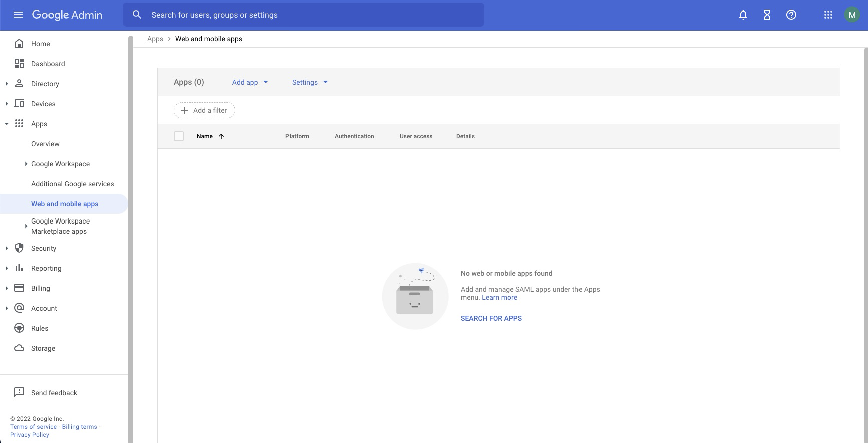
Task: Open the main hamburger menu
Action: (x=18, y=15)
